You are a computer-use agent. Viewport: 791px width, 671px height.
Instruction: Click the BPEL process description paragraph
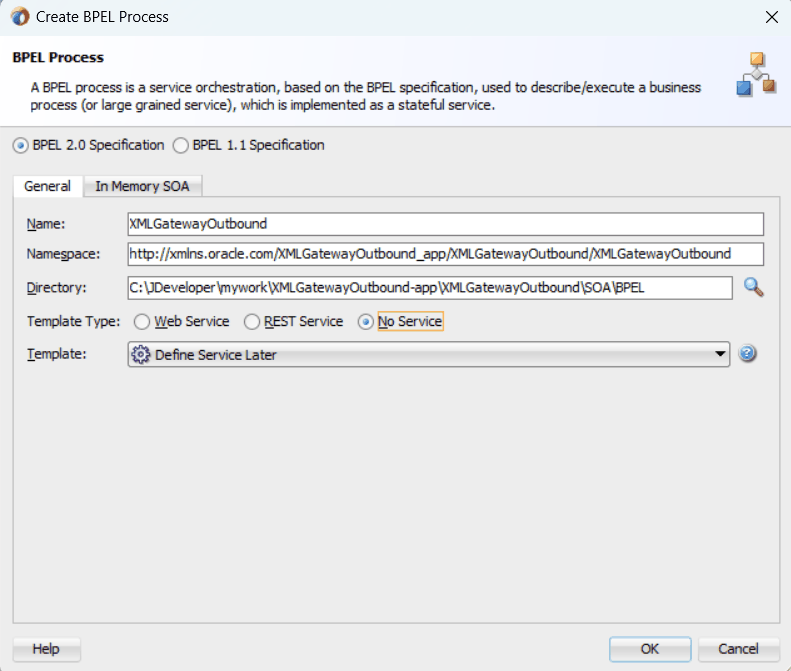(x=365, y=96)
